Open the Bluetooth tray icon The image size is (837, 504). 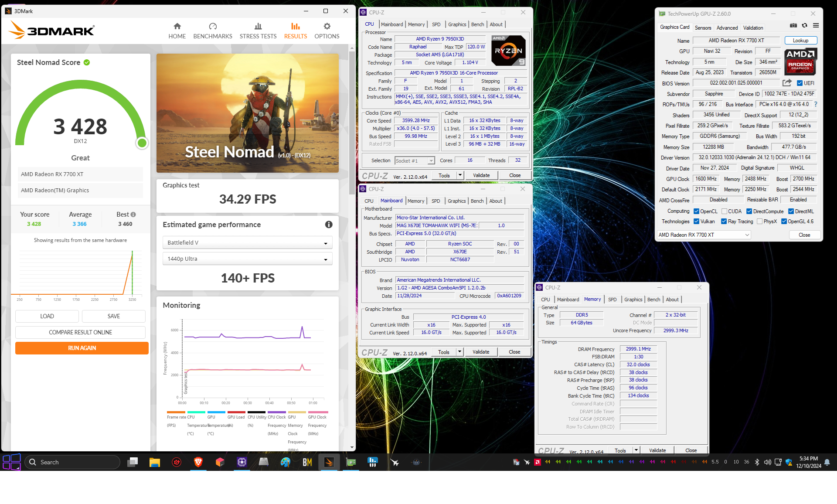pos(757,462)
